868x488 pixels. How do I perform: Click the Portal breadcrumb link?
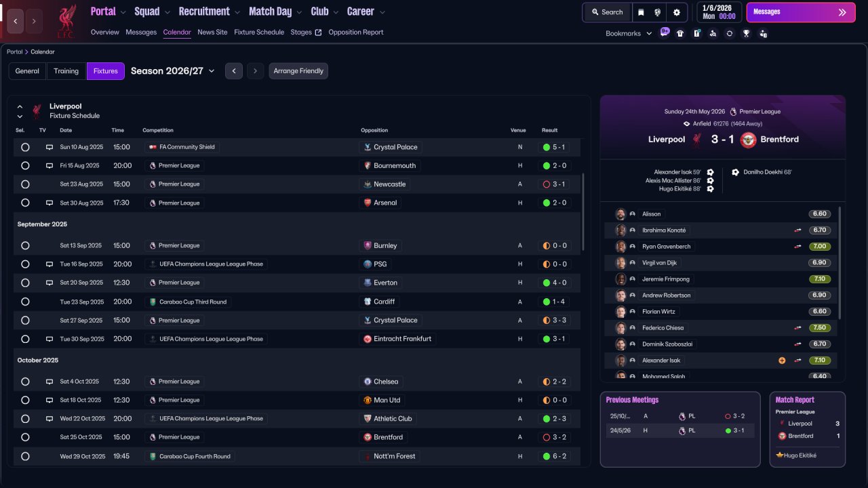(x=14, y=52)
